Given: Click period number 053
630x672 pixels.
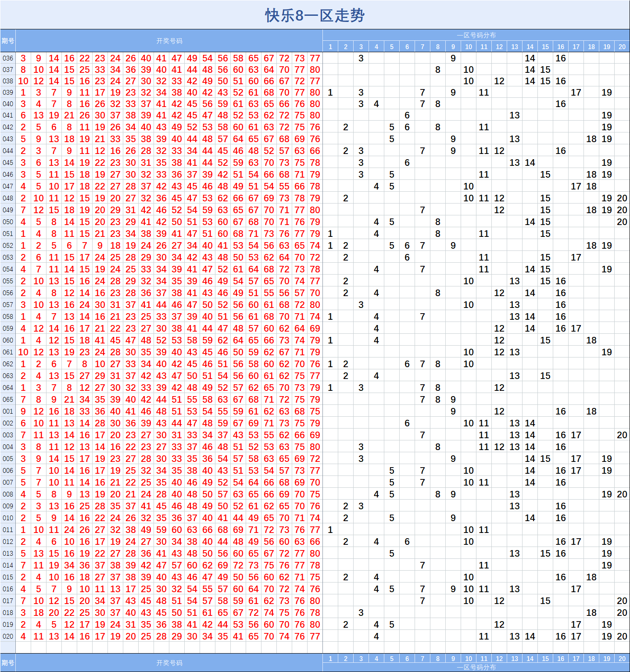Looking at the screenshot, I should [8, 257].
